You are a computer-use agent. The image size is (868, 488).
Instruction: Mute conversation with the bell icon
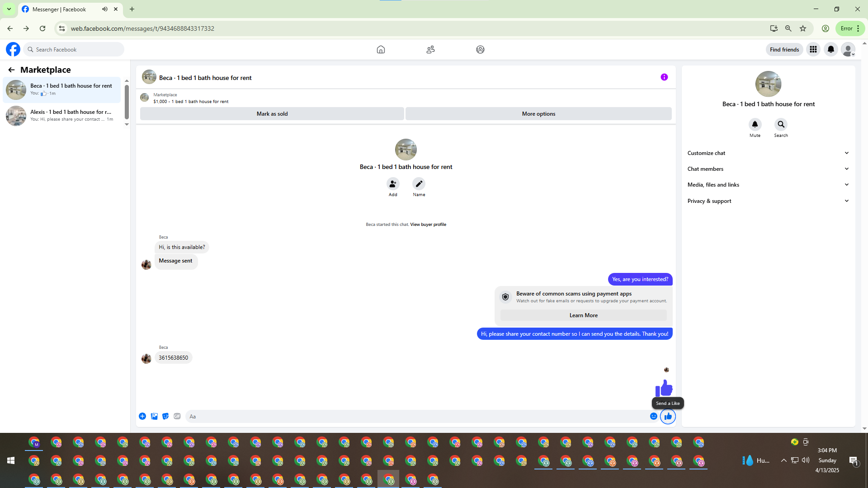coord(755,124)
